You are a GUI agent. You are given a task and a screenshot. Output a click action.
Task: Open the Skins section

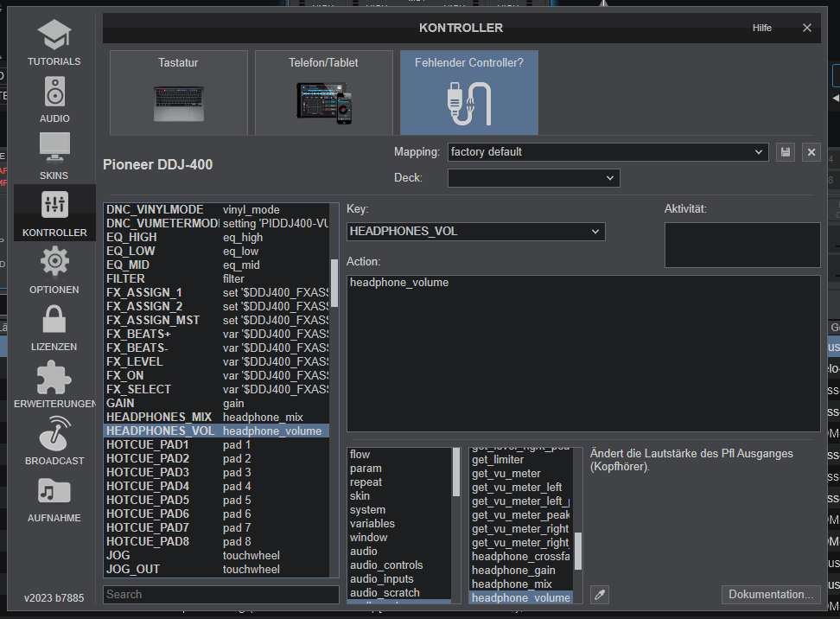point(54,156)
